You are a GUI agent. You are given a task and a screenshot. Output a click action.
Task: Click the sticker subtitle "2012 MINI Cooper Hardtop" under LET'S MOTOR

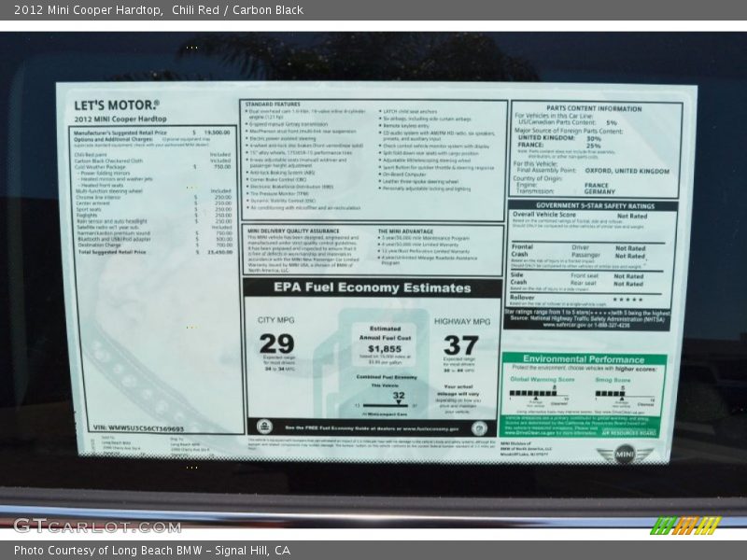(x=120, y=119)
